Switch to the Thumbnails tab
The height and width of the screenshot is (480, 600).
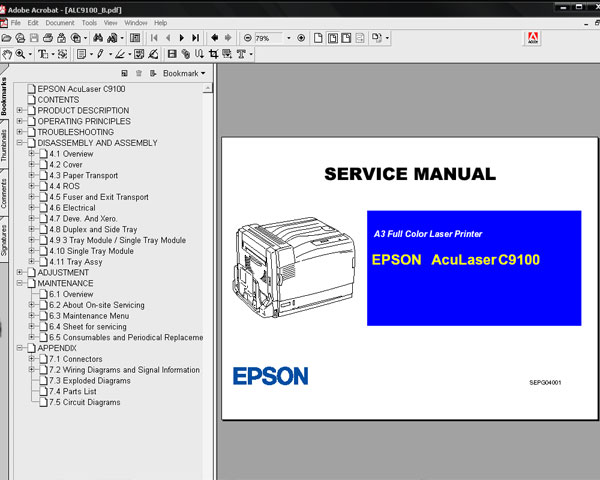(x=4, y=146)
